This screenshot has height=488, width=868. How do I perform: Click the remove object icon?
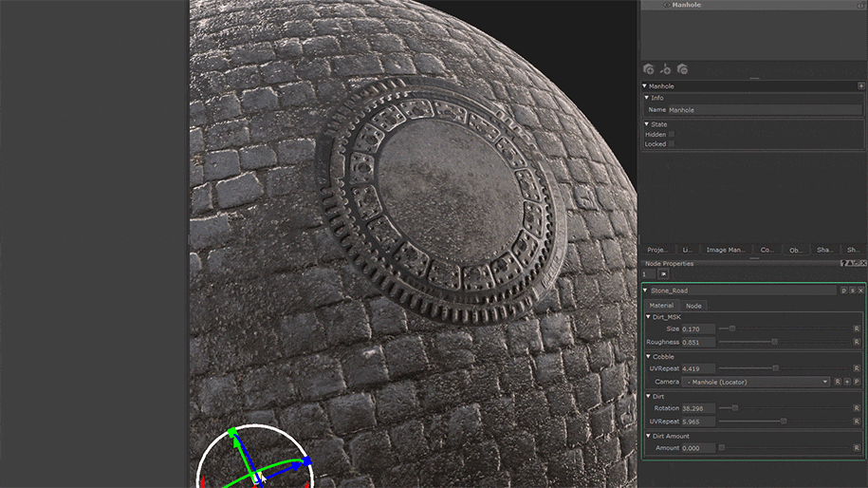[682, 69]
